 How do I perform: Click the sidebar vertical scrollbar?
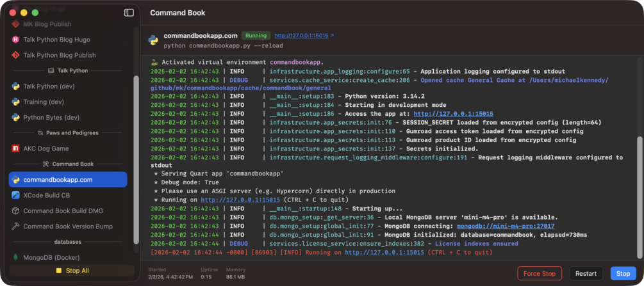coord(136,160)
